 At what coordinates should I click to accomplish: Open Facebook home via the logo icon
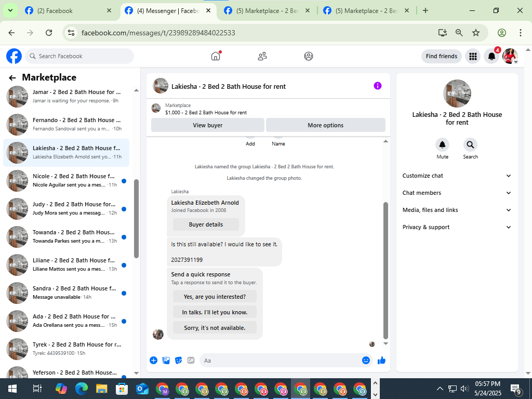[14, 56]
